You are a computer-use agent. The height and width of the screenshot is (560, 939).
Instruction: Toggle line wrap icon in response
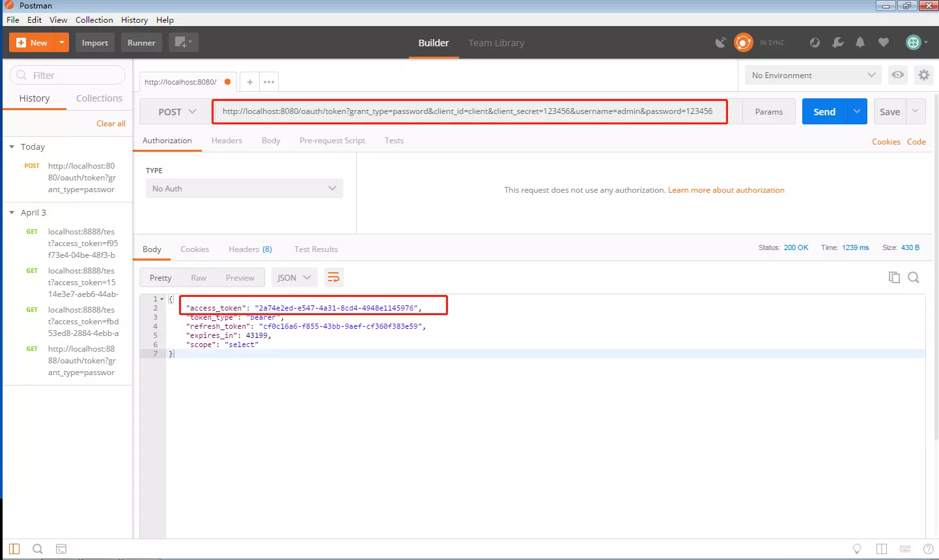[x=333, y=277]
